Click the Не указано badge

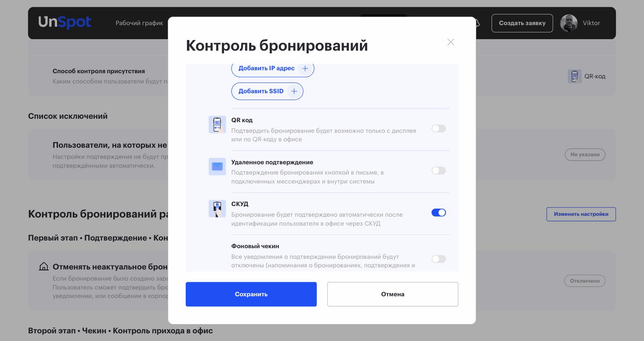585,155
